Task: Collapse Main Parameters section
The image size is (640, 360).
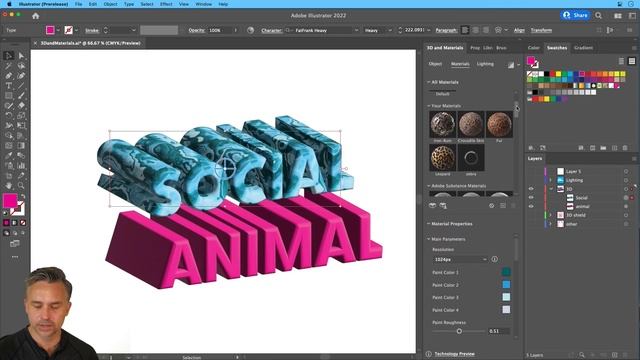Action: [x=429, y=239]
